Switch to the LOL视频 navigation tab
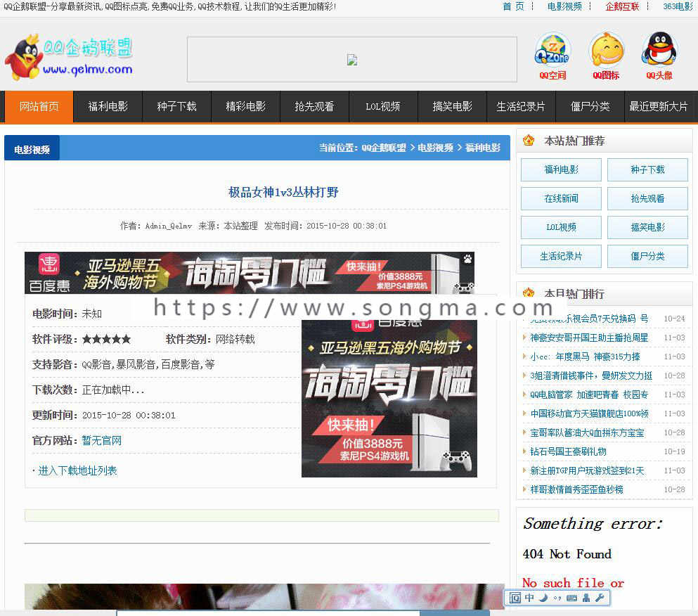The height and width of the screenshot is (616, 698). coord(383,106)
